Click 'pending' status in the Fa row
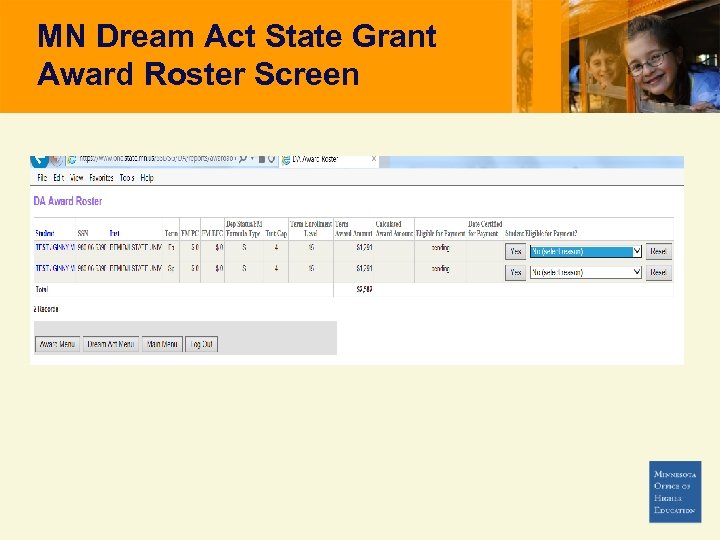Image resolution: width=720 pixels, height=540 pixels. pos(440,248)
